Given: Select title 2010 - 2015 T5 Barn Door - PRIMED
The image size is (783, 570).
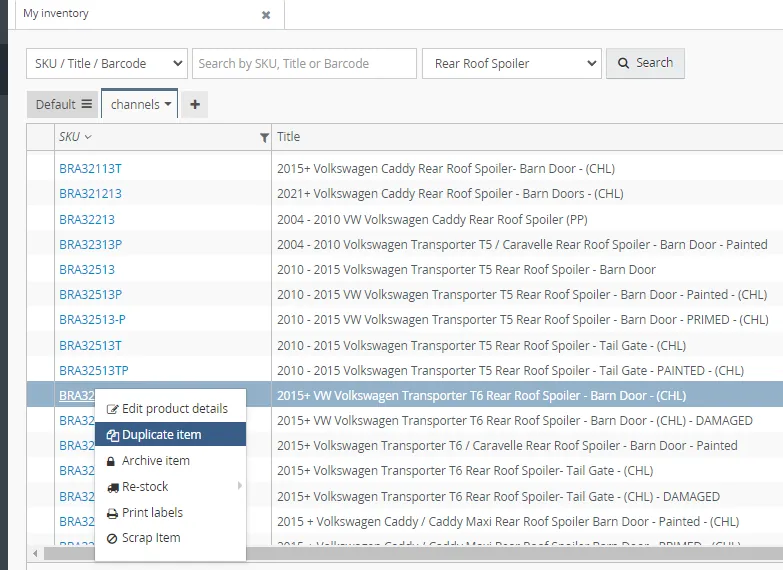Looking at the screenshot, I should 522,320.
